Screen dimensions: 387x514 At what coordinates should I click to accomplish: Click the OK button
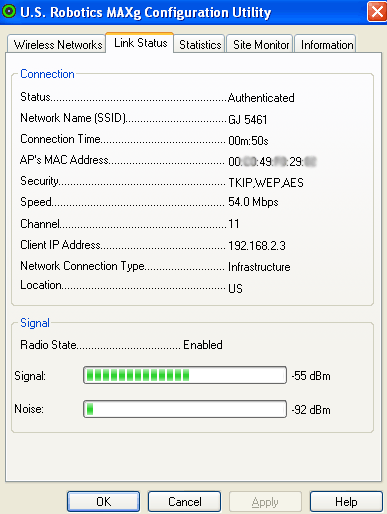click(103, 501)
